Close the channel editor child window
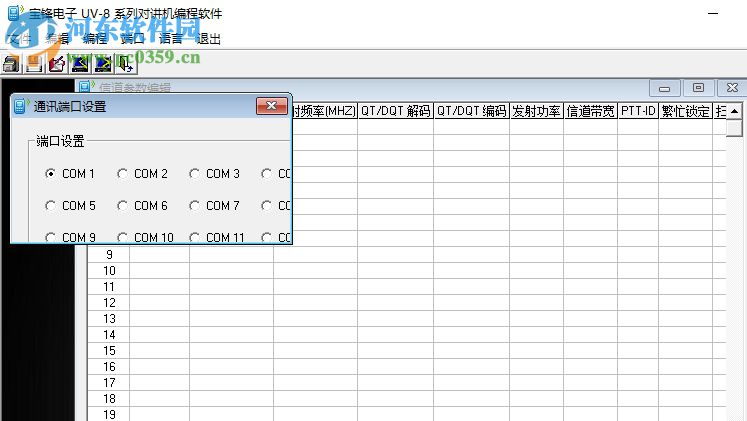This screenshot has height=421, width=747. 732,88
